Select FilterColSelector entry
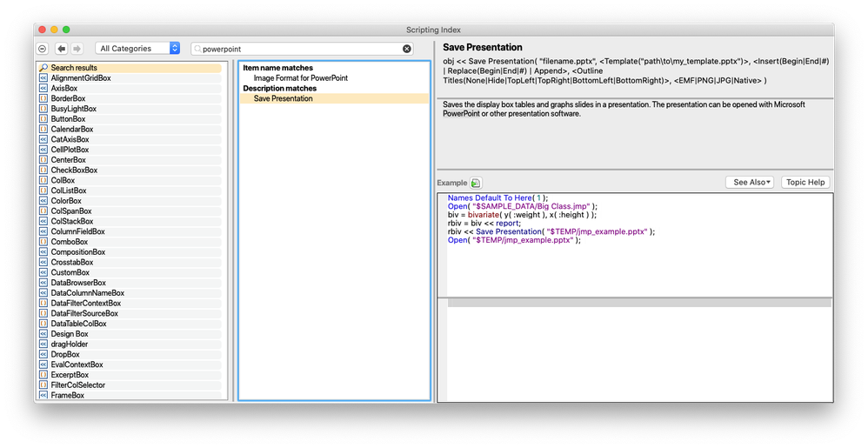The height and width of the screenshot is (448, 868). point(130,385)
